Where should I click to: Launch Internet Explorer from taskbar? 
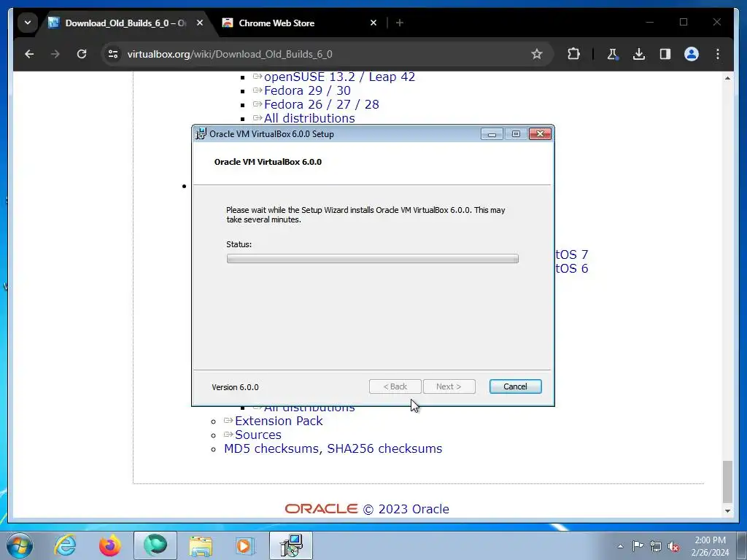click(x=65, y=545)
